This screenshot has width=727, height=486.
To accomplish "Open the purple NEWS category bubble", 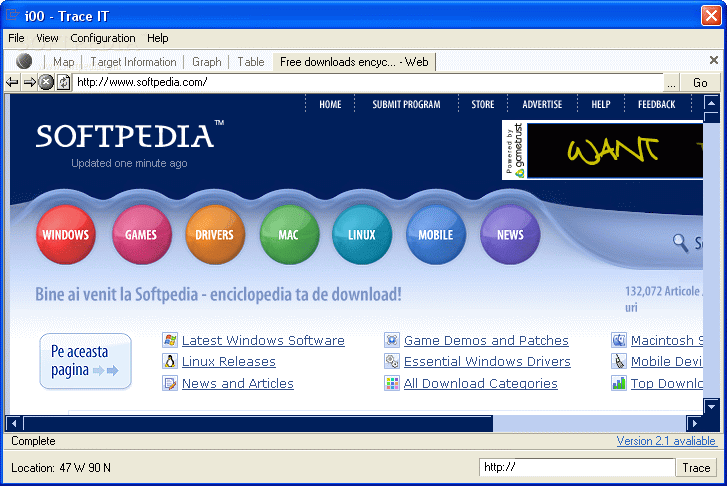I will tap(510, 235).
